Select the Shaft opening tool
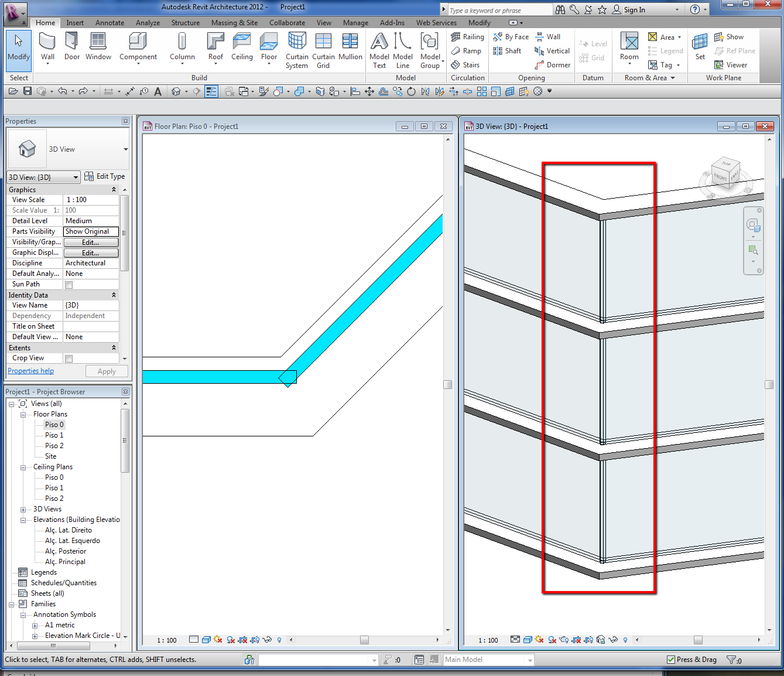784x676 pixels. (x=507, y=51)
